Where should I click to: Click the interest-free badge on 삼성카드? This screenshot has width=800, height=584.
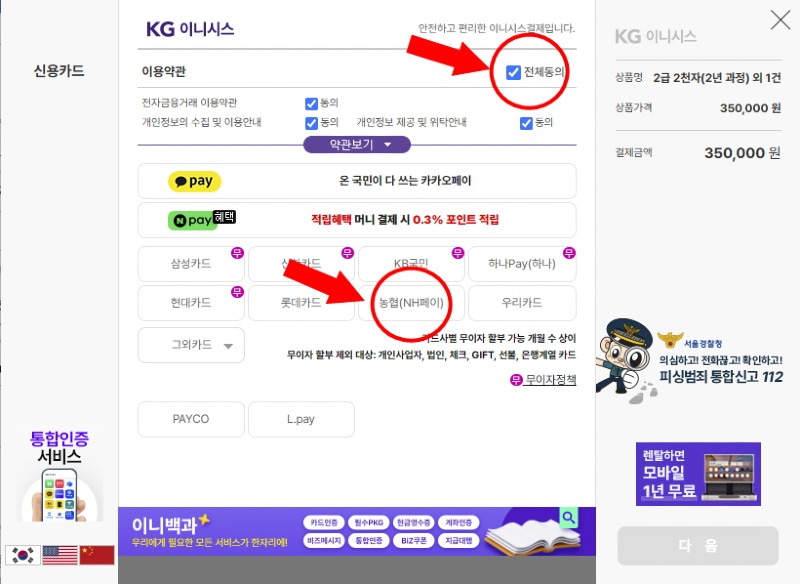click(237, 253)
